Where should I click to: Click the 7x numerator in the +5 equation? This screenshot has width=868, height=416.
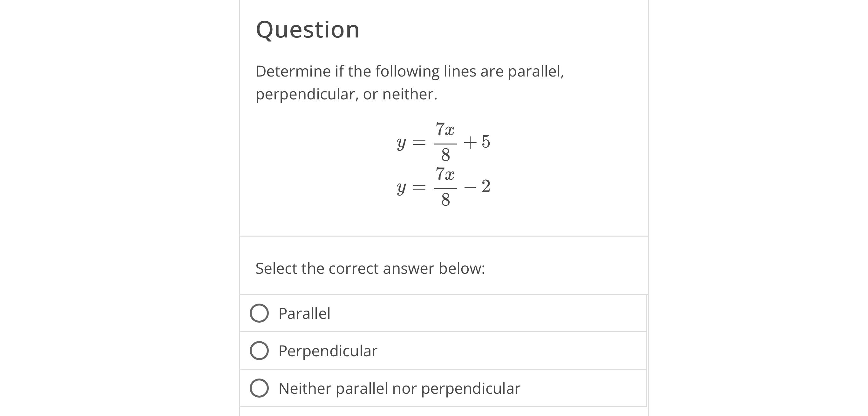pyautogui.click(x=445, y=129)
